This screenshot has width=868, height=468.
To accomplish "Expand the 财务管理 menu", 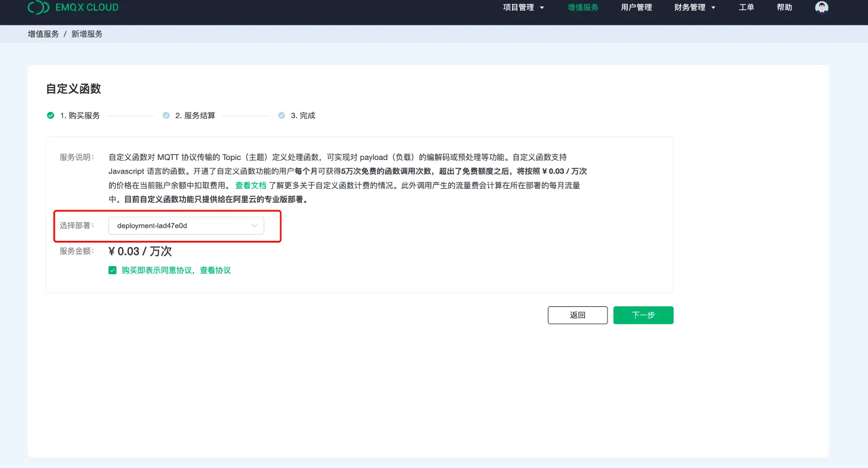I will pyautogui.click(x=691, y=7).
